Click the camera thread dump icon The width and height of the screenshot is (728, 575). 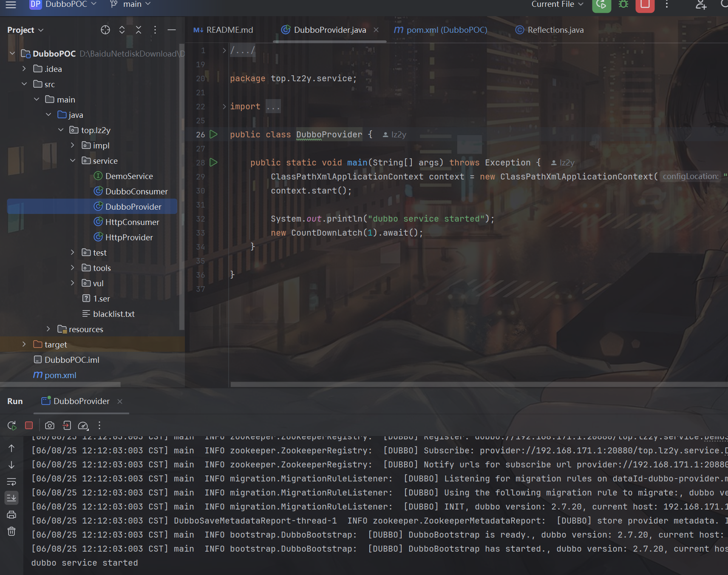click(x=50, y=425)
